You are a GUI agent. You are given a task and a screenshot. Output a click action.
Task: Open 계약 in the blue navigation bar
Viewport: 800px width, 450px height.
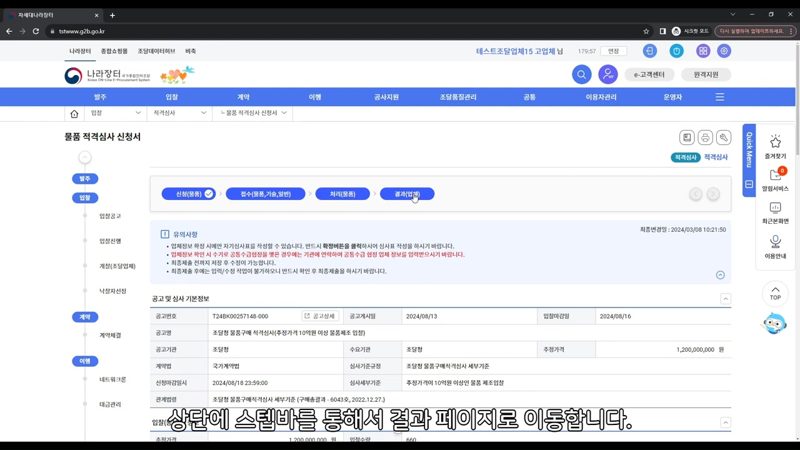click(x=243, y=97)
